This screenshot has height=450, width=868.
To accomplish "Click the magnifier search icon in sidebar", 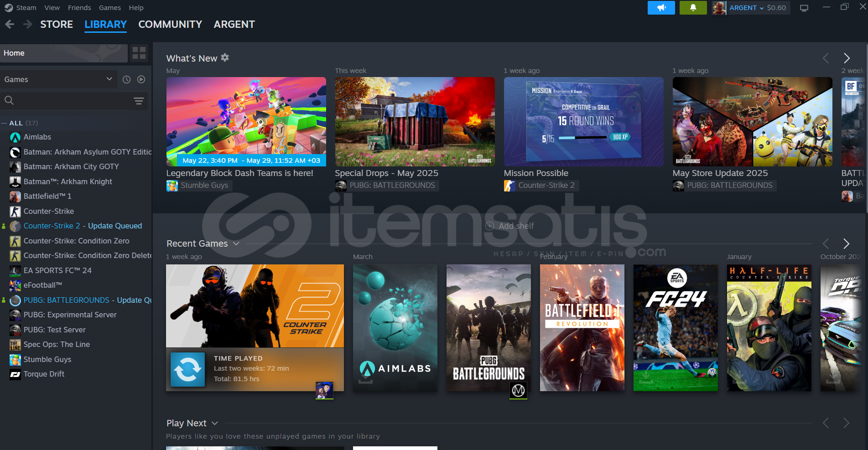I will tap(9, 100).
